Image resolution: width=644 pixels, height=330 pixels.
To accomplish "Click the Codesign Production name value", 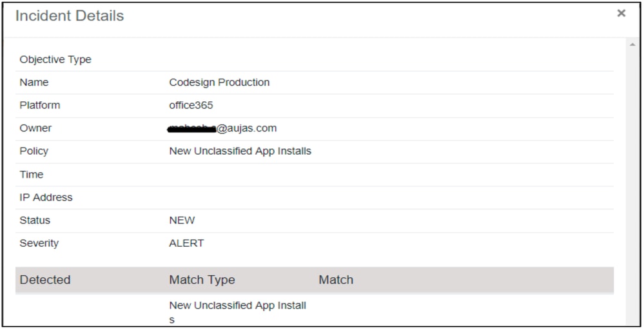I will point(219,82).
